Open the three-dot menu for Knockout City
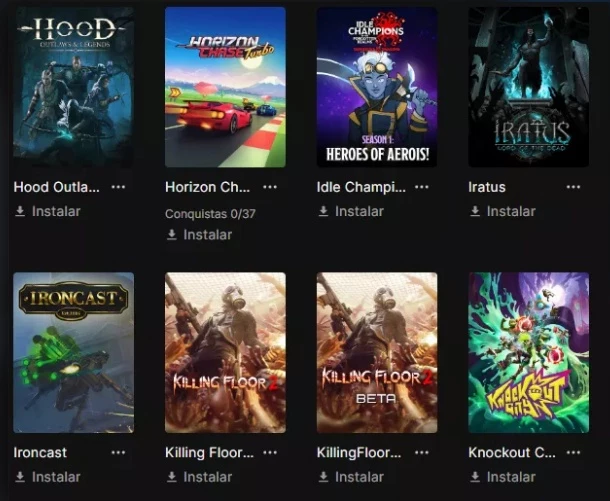This screenshot has height=501, width=610. (573, 452)
